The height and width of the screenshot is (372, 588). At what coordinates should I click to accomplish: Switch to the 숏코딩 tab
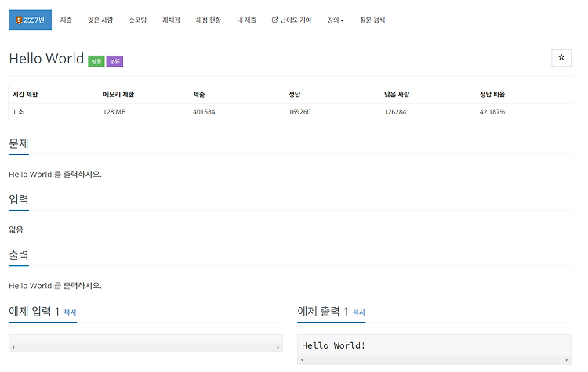tap(138, 20)
